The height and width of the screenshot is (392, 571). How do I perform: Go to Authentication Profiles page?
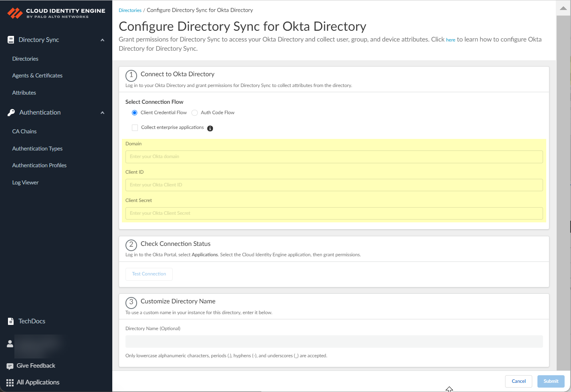[x=39, y=165]
